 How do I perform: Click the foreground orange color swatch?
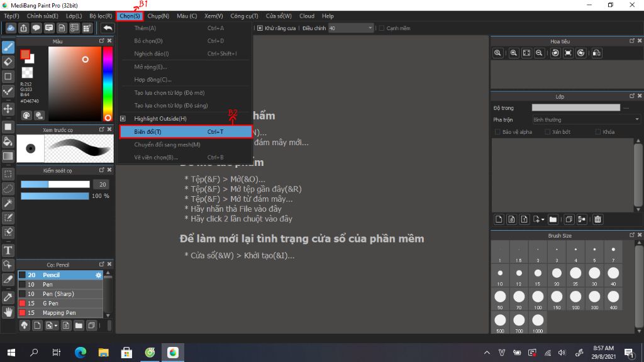point(25,54)
